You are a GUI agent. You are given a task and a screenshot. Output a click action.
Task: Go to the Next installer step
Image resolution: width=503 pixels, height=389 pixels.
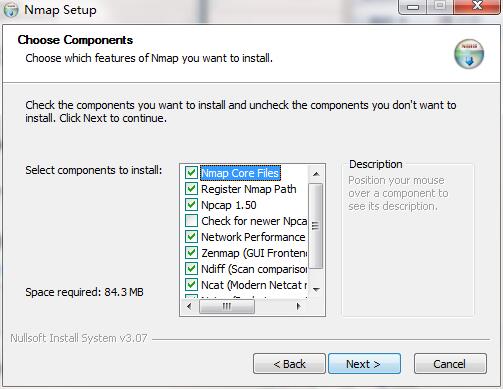tap(364, 364)
